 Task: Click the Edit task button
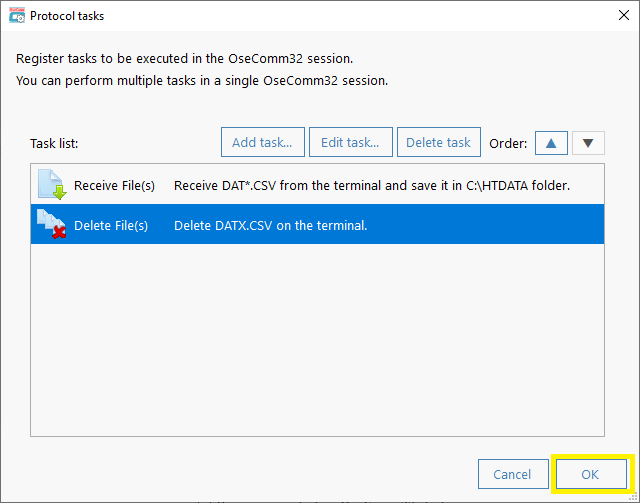coord(351,142)
